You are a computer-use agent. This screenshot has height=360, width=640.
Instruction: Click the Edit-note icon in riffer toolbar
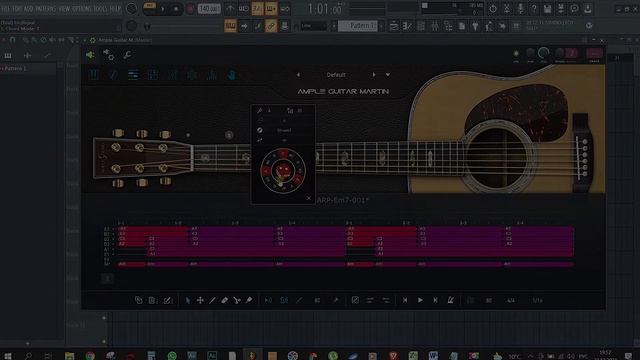coord(167,300)
